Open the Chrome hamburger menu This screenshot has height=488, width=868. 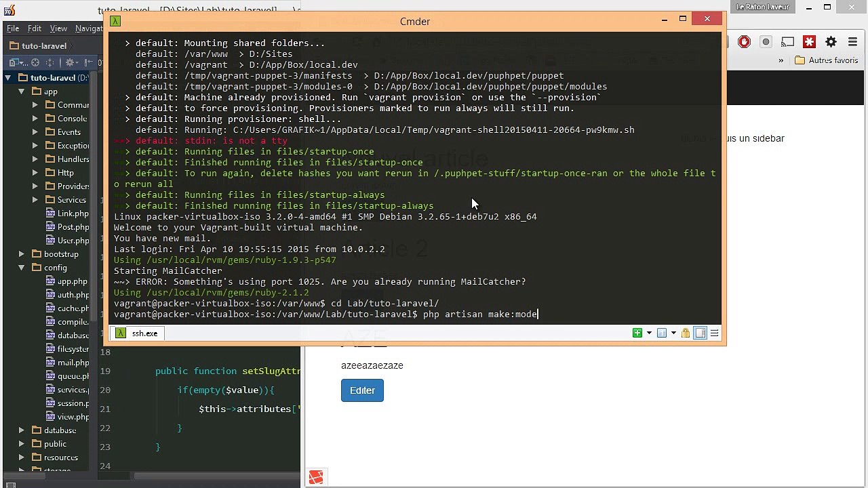[x=852, y=42]
